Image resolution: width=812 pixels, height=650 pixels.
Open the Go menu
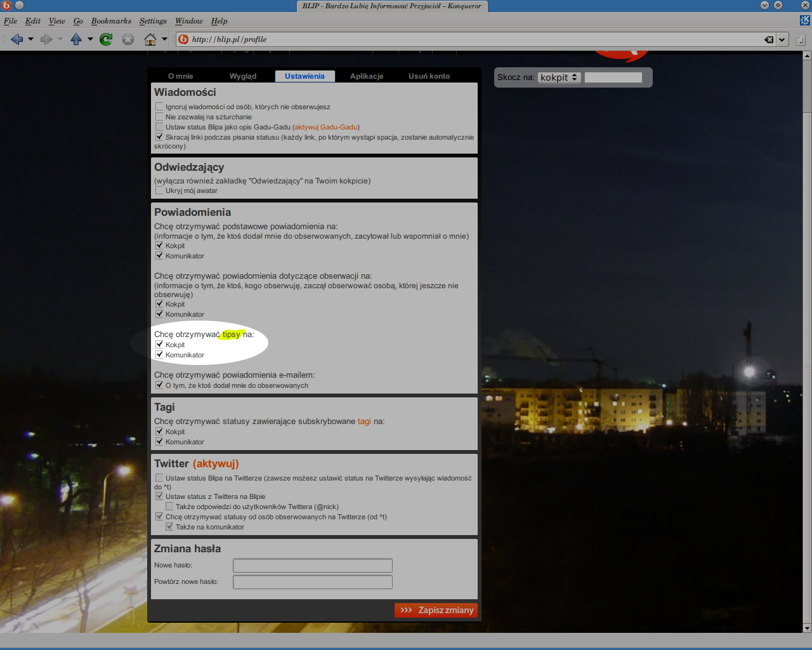coord(78,21)
